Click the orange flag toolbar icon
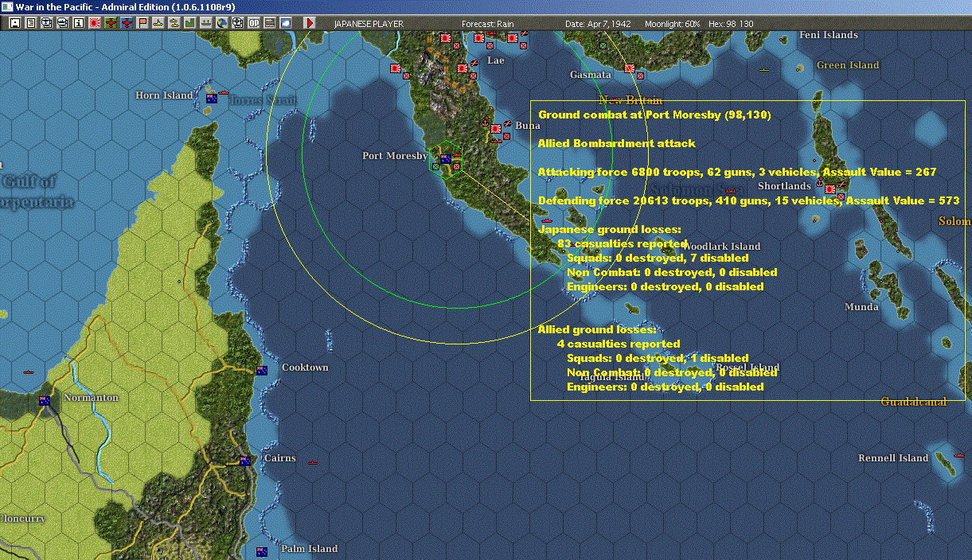This screenshot has height=560, width=972. pyautogui.click(x=142, y=23)
